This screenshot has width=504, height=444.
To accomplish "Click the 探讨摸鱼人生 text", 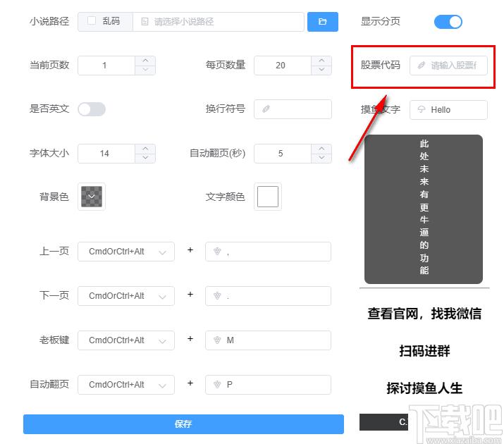I will (x=424, y=388).
